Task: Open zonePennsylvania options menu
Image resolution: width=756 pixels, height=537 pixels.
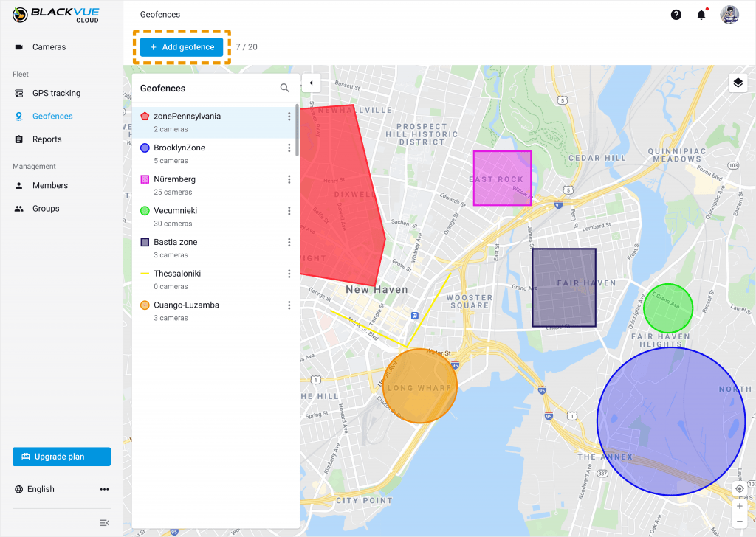Action: [289, 117]
